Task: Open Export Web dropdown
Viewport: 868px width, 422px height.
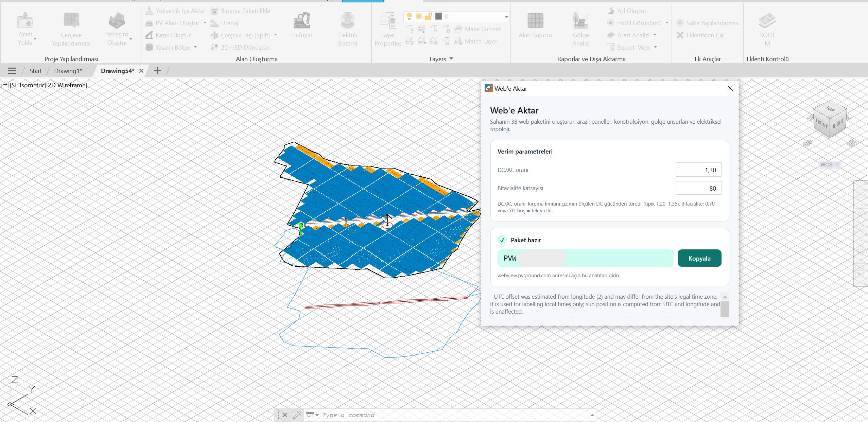Action: pyautogui.click(x=655, y=47)
